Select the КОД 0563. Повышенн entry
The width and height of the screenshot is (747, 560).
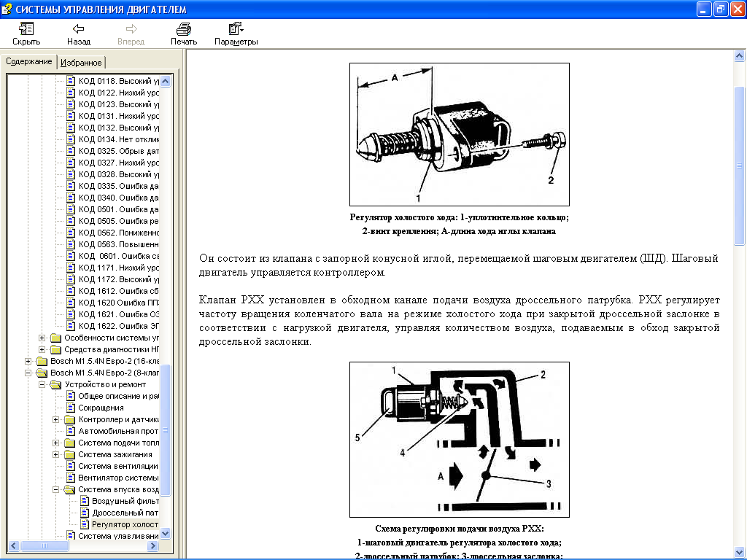tap(119, 244)
